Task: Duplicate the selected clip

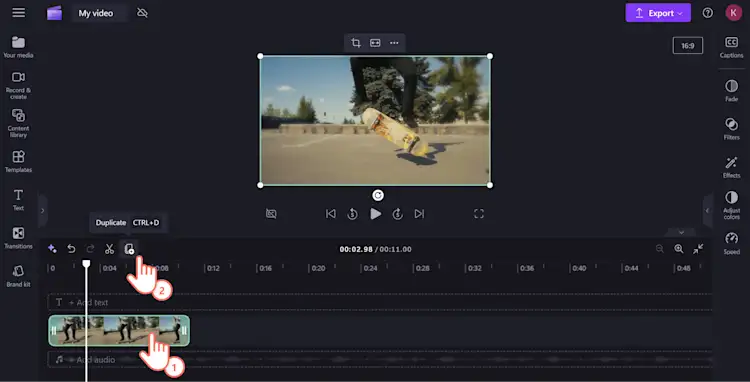Action: [129, 249]
